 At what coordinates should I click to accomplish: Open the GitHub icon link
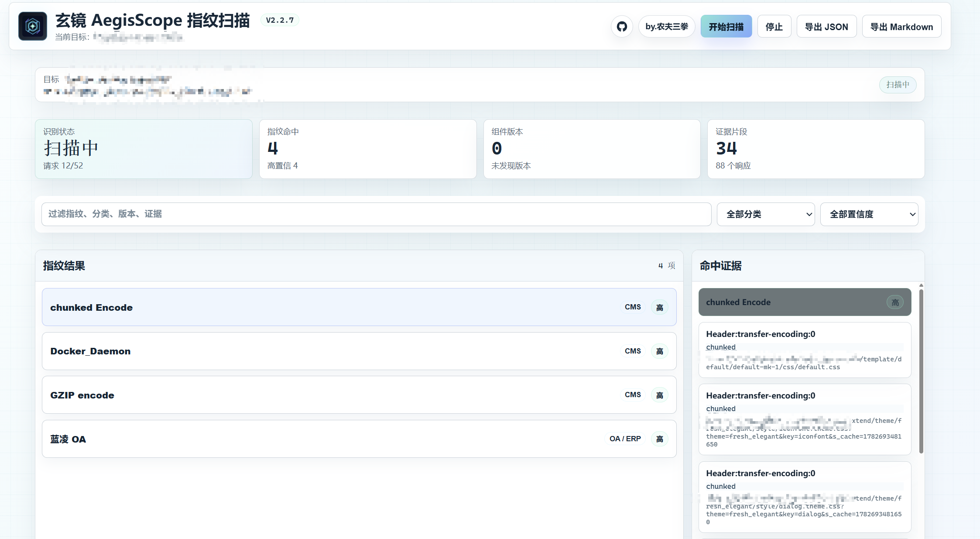[x=622, y=27]
